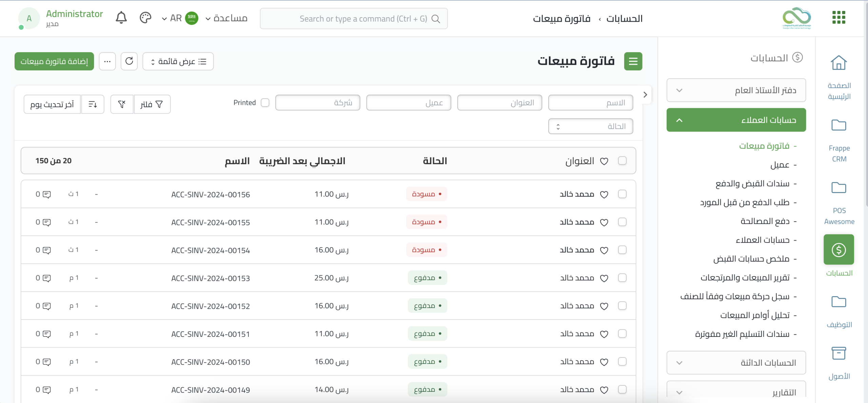Open POS Awesome from sidebar

tap(839, 188)
